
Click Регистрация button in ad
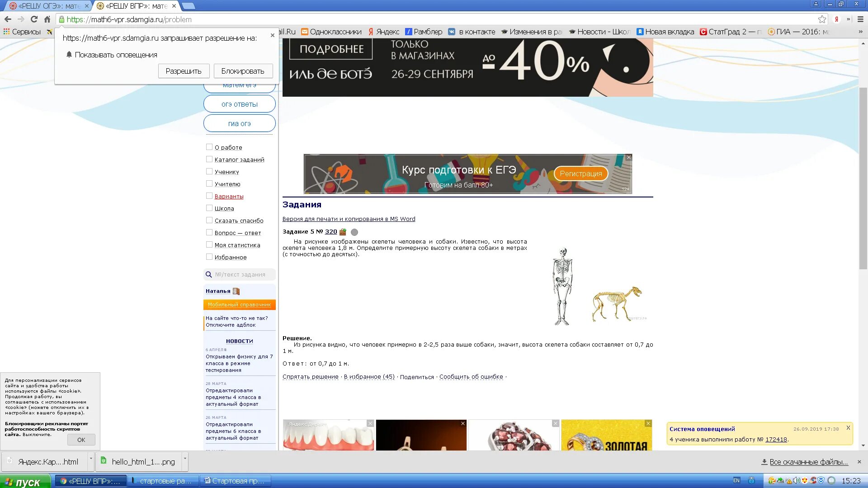tap(581, 174)
